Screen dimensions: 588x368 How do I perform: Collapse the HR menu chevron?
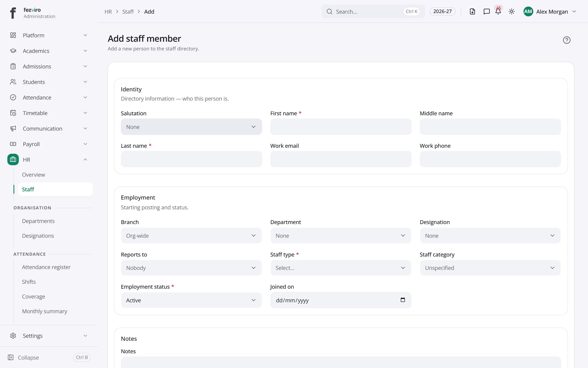coord(85,159)
